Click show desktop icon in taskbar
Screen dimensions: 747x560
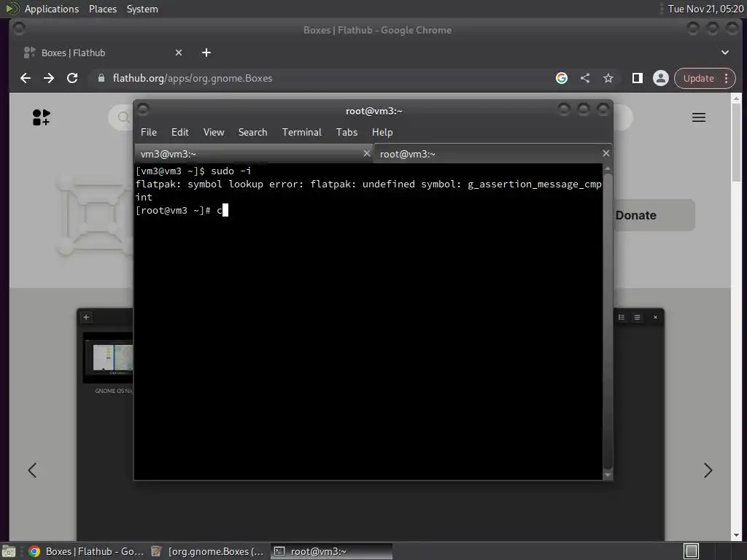9,551
